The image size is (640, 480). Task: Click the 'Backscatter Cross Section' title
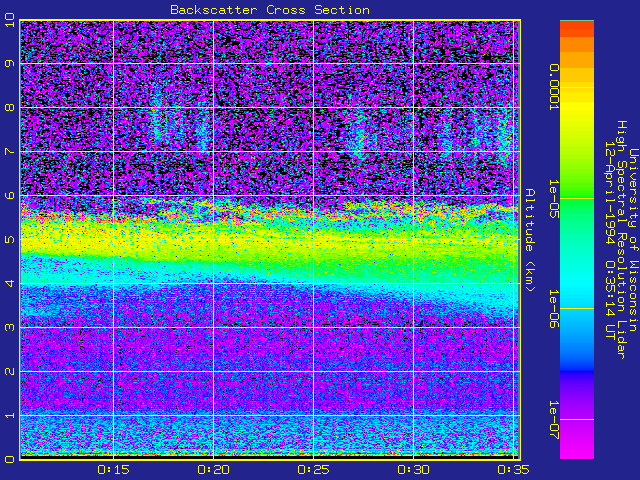pyautogui.click(x=270, y=10)
